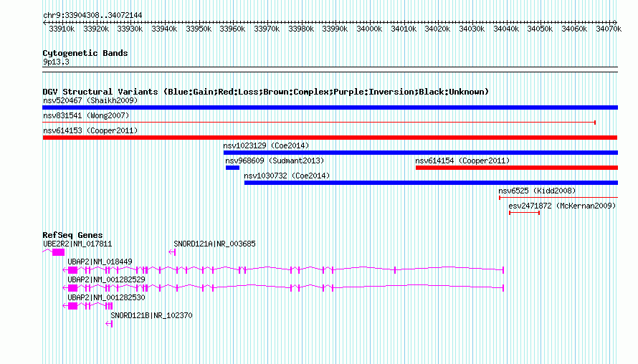Click the UBAP2|NM_018449 label
638x364 pixels.
click(100, 262)
